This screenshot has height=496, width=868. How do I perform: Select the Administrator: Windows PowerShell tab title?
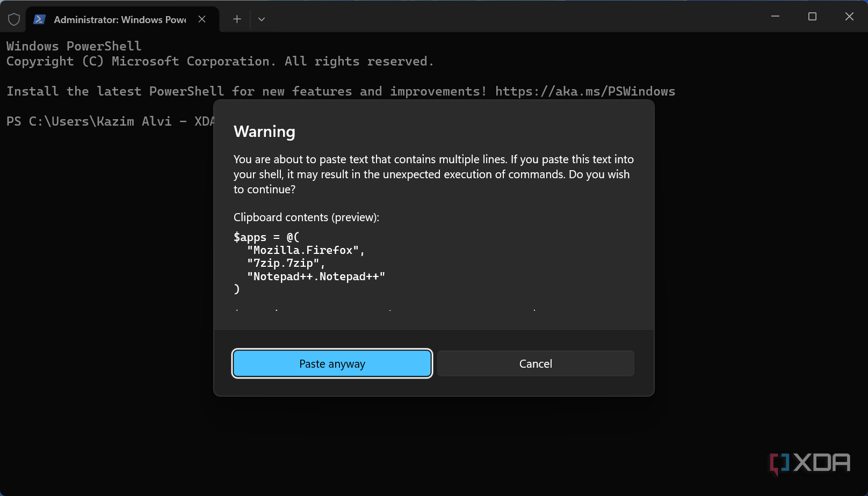120,20
